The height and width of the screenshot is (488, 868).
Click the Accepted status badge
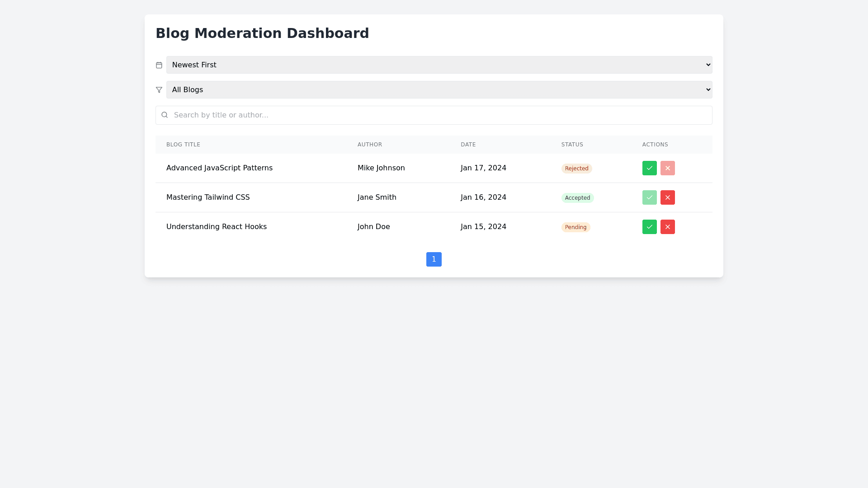click(577, 198)
